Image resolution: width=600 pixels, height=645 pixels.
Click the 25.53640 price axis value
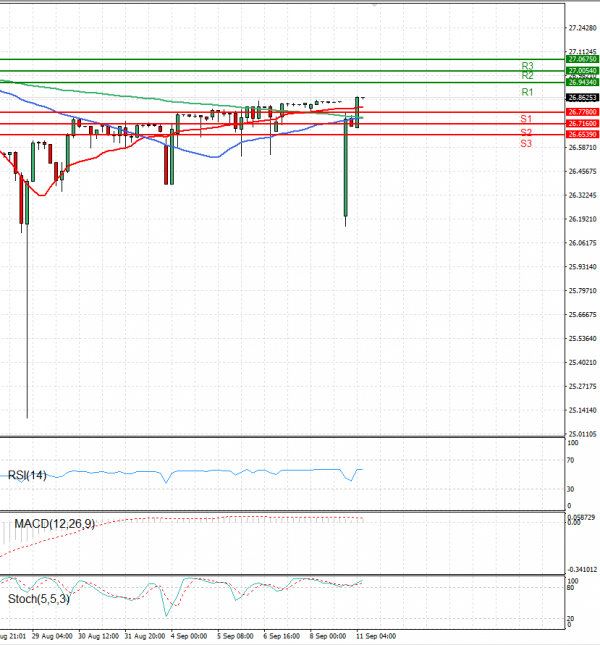(x=582, y=338)
